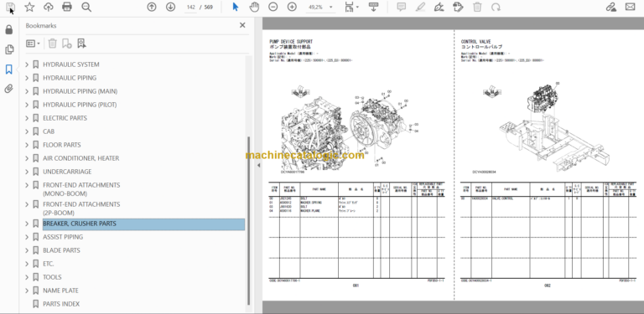Screen dimensions: 644x314
Task: Activate the Selection arrow tool
Action: click(x=236, y=7)
